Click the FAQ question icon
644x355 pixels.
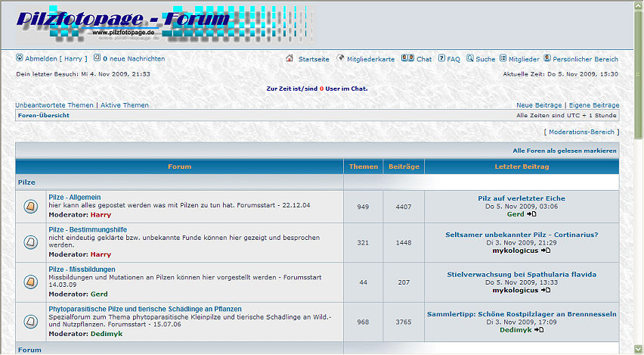coord(441,58)
